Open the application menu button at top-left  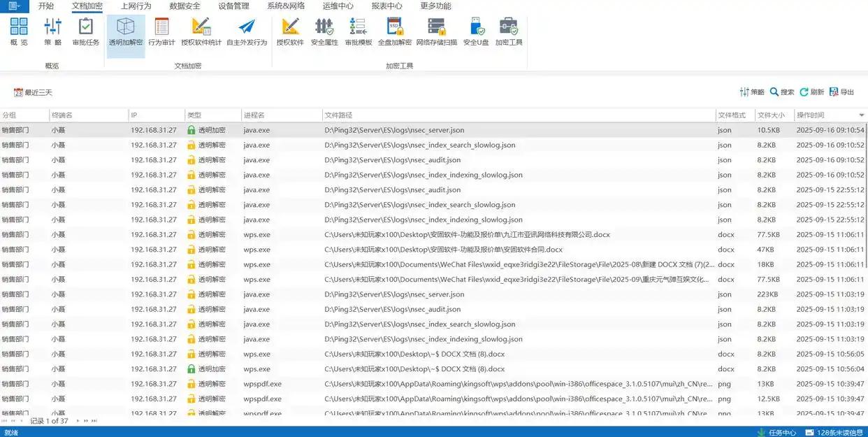click(x=14, y=6)
